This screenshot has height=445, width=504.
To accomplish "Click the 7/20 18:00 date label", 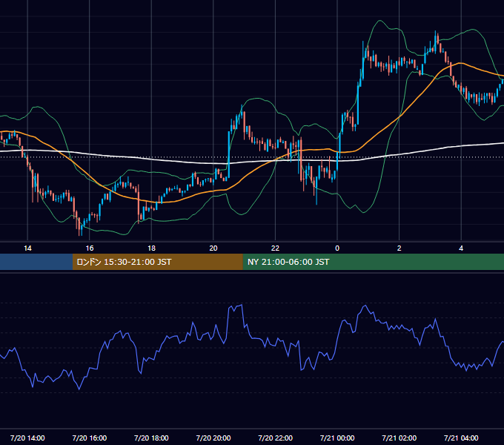I will [151, 438].
